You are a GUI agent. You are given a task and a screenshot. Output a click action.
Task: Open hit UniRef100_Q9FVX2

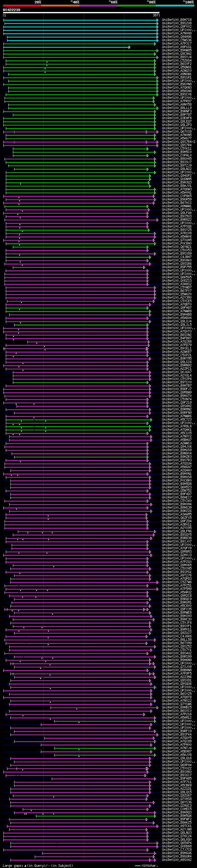pos(177,26)
